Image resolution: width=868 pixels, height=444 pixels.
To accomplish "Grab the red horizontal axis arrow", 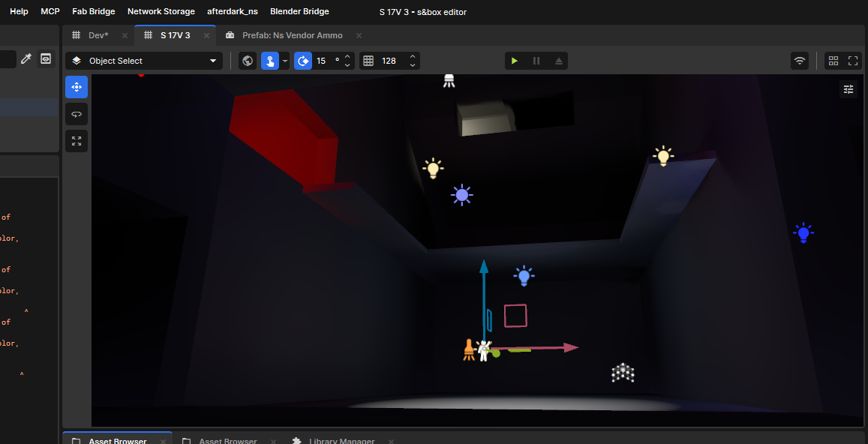I will pyautogui.click(x=534, y=348).
